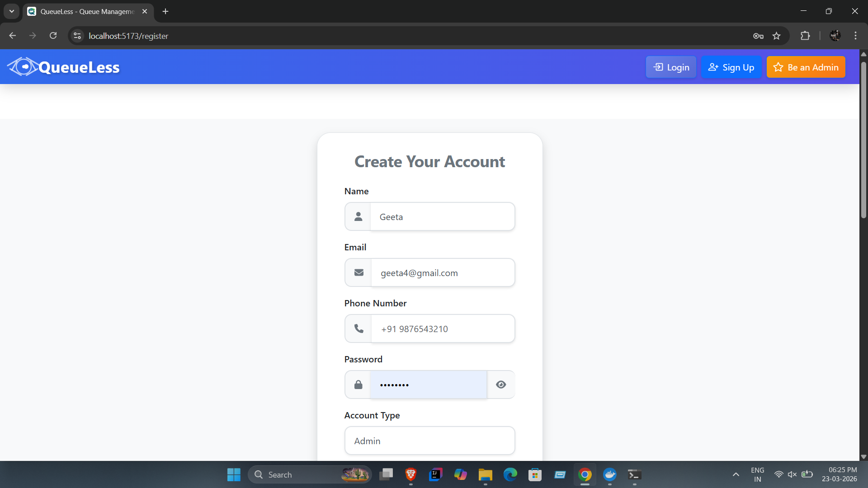The width and height of the screenshot is (868, 488).
Task: Close the QueueLess tab
Action: (x=145, y=11)
